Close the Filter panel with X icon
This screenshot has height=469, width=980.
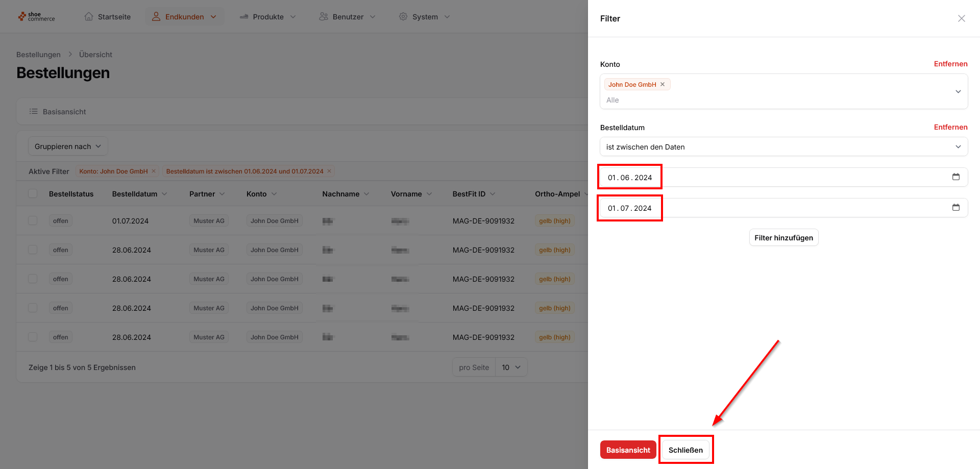click(x=961, y=18)
